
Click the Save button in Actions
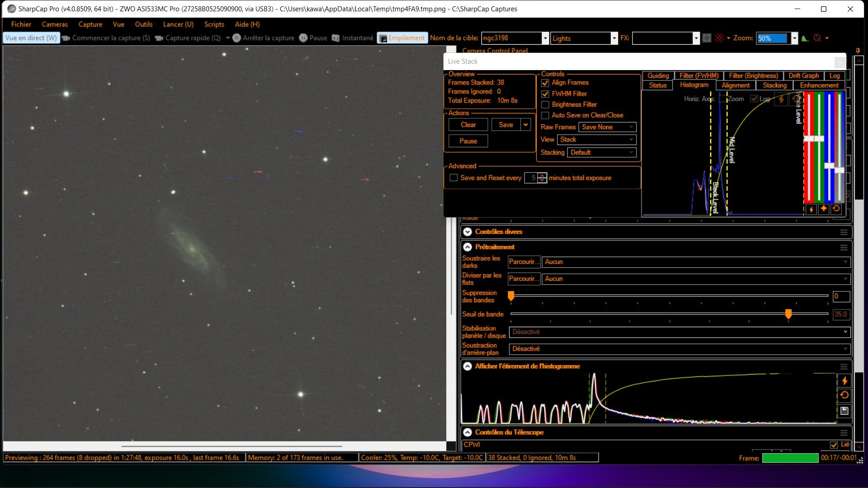point(506,125)
